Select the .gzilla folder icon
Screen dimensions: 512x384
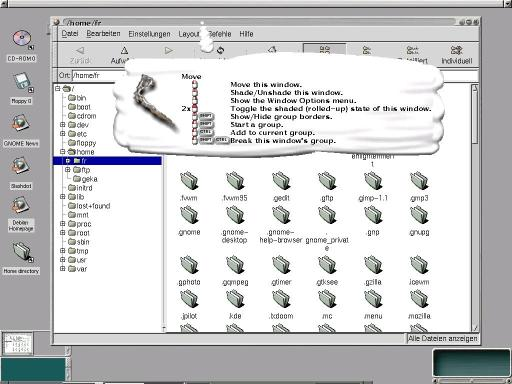click(x=373, y=265)
